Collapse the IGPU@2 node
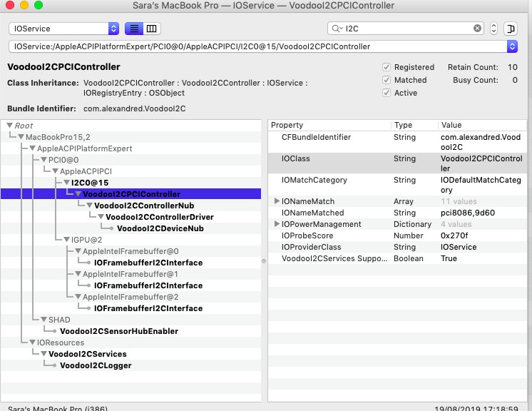Viewport: 532px width, 411px height. tap(67, 240)
